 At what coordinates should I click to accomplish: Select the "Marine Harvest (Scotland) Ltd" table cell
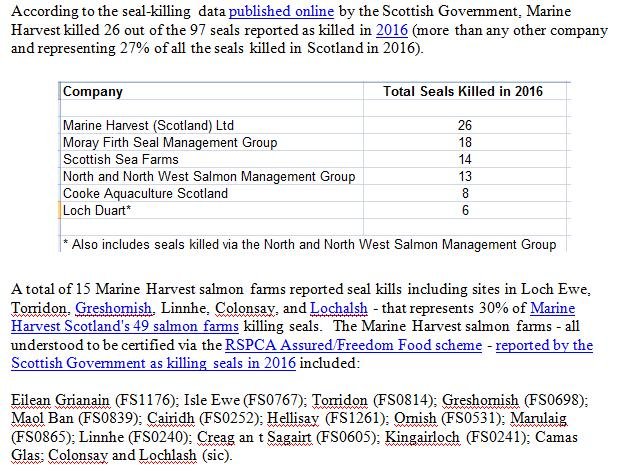148,126
